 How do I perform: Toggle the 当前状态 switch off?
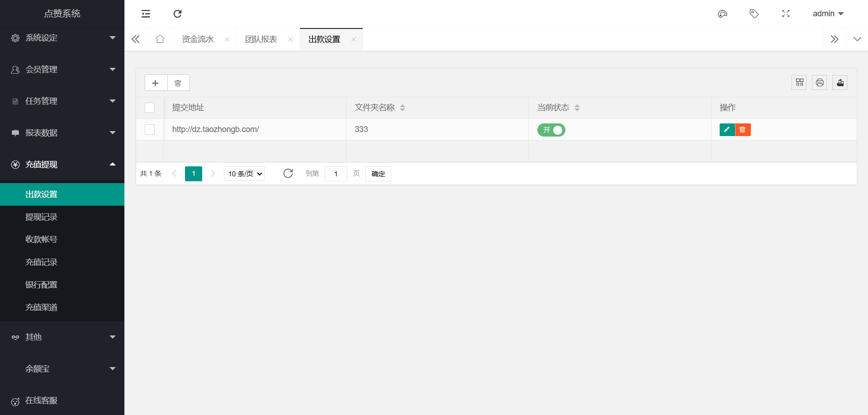(551, 130)
